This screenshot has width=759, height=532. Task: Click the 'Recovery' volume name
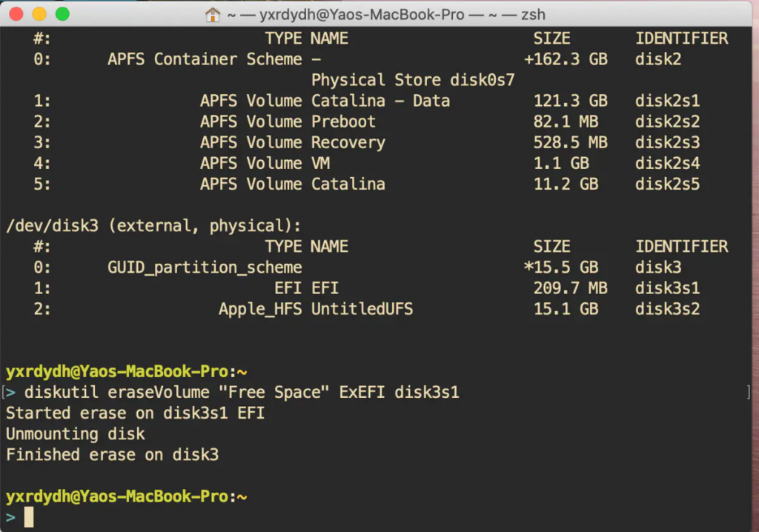click(348, 142)
